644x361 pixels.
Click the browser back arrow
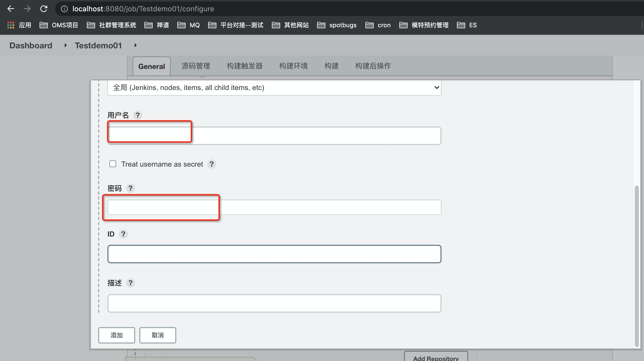coord(11,9)
